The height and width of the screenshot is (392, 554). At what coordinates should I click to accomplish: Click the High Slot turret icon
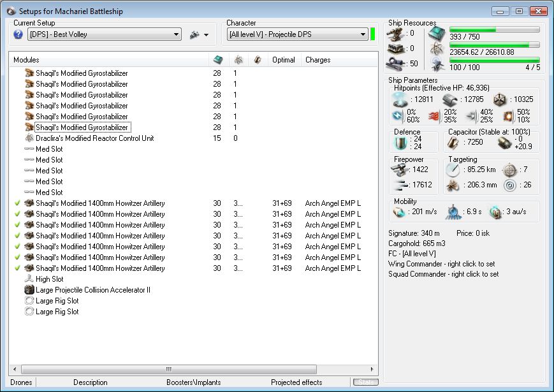click(x=29, y=279)
